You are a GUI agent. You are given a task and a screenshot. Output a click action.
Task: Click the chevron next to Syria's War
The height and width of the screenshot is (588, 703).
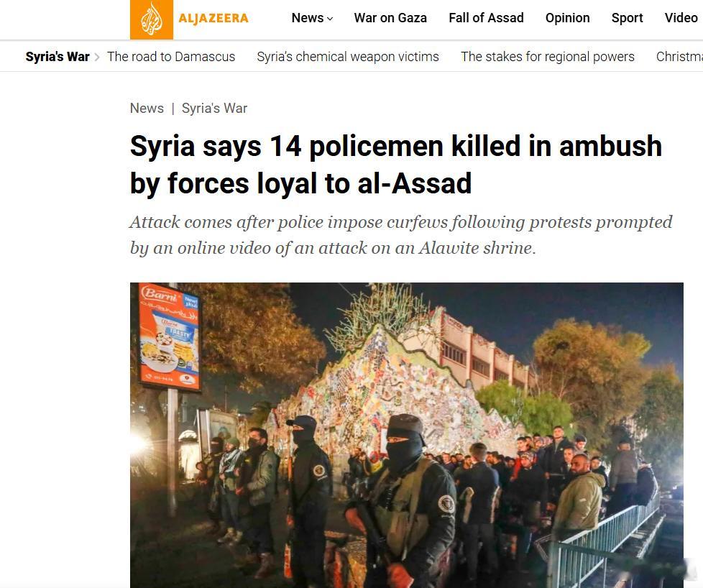[x=97, y=57]
